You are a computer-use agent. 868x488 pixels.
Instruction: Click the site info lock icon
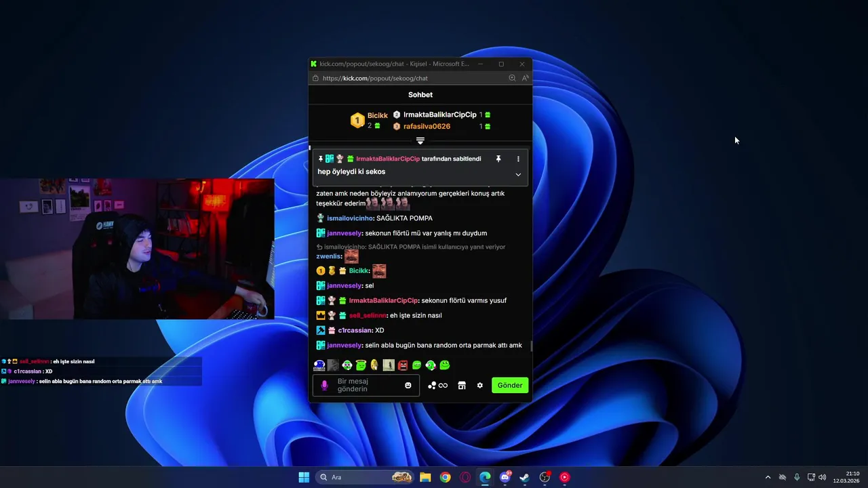pos(315,78)
